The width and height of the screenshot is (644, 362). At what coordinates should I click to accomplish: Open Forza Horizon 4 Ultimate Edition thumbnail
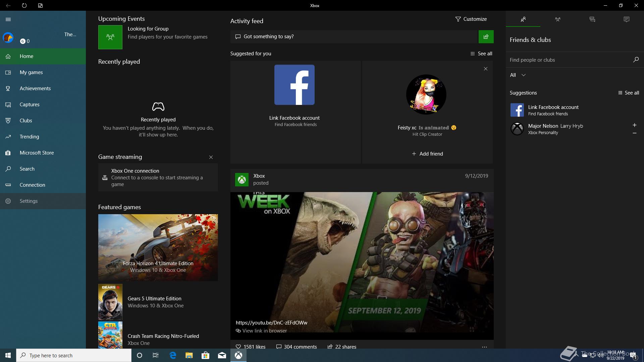(x=158, y=247)
